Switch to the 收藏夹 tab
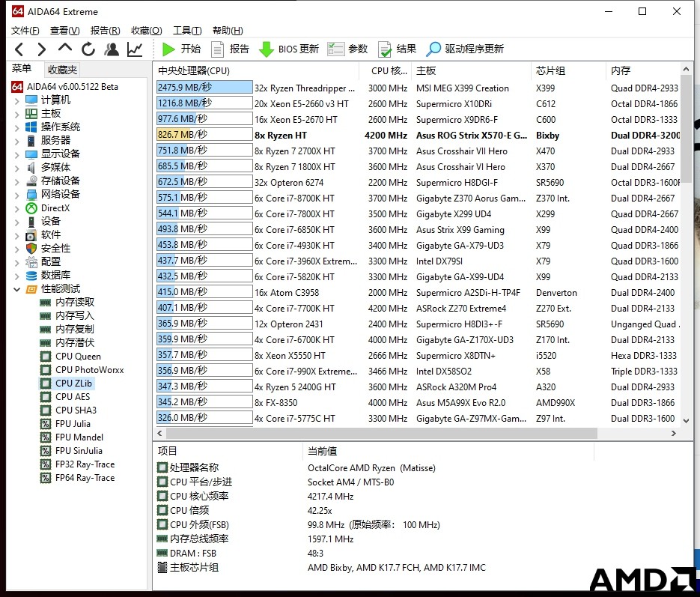The height and width of the screenshot is (597, 700). tap(62, 70)
